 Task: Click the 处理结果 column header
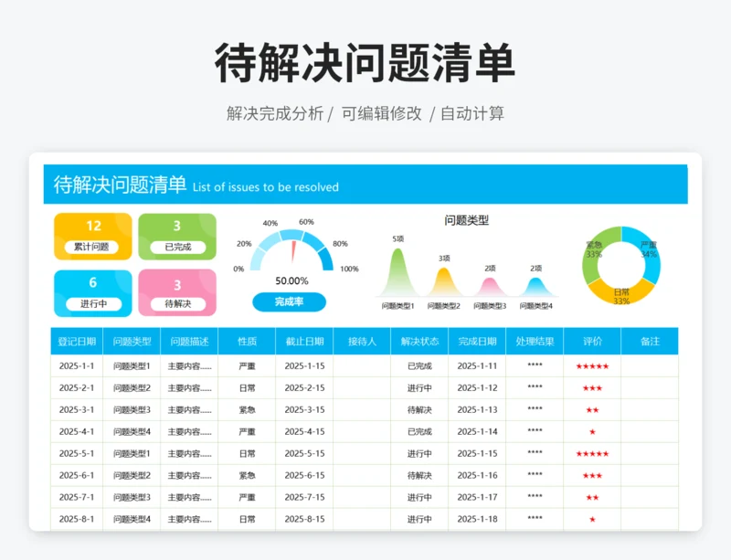click(535, 342)
